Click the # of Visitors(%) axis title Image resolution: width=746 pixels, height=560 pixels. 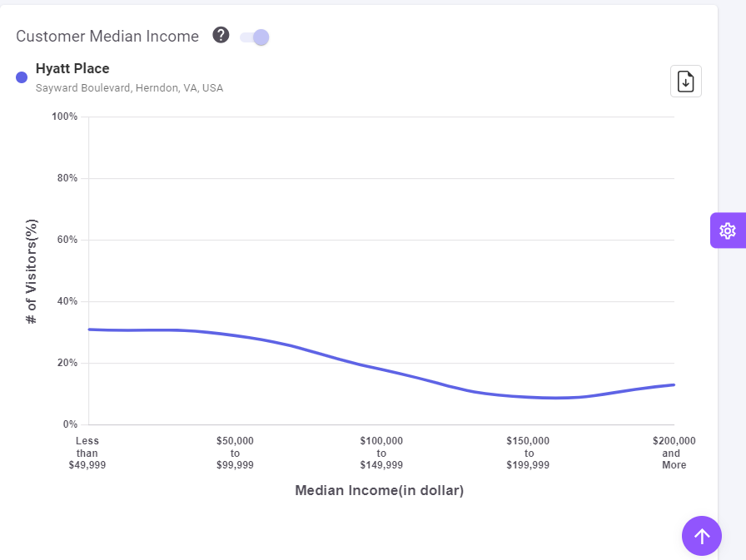[x=32, y=271]
